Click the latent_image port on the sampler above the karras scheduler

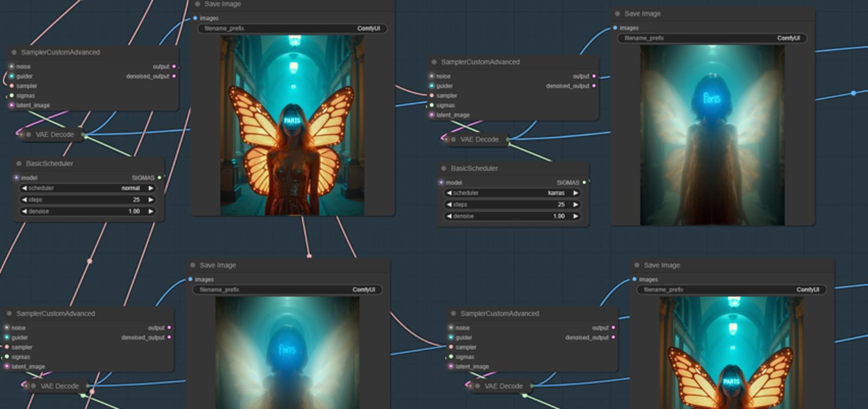point(432,115)
